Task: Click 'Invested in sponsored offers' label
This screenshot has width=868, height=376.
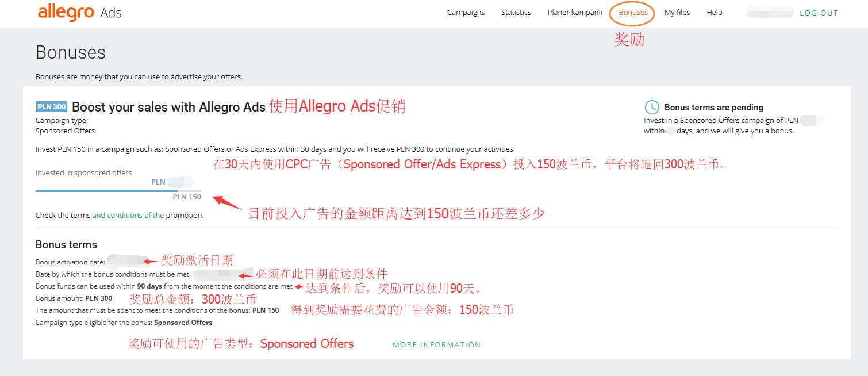Action: 84,173
